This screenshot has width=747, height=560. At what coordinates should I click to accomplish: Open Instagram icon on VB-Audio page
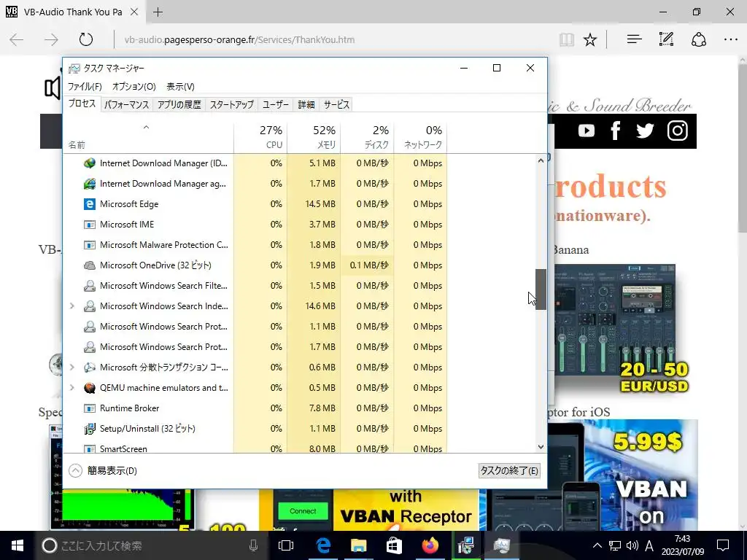click(x=678, y=131)
